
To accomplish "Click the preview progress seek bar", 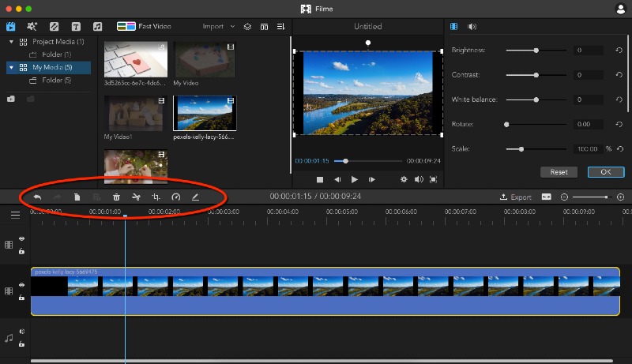I will pos(368,161).
